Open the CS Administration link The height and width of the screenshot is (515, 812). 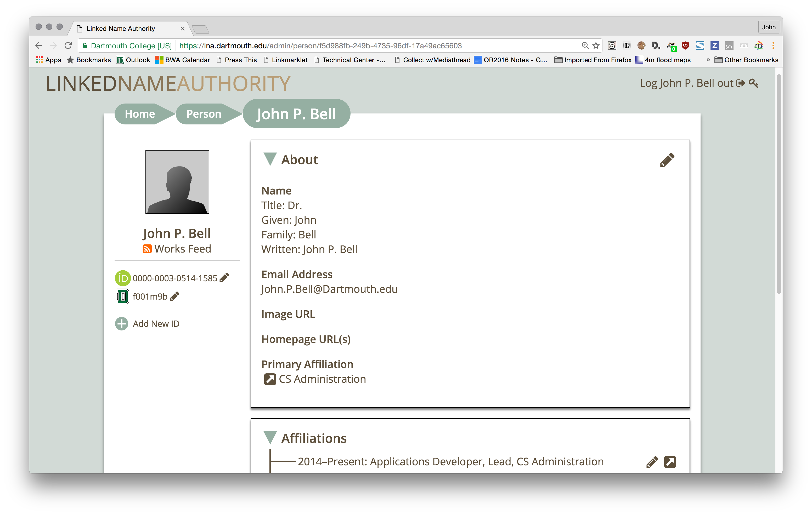pos(322,379)
